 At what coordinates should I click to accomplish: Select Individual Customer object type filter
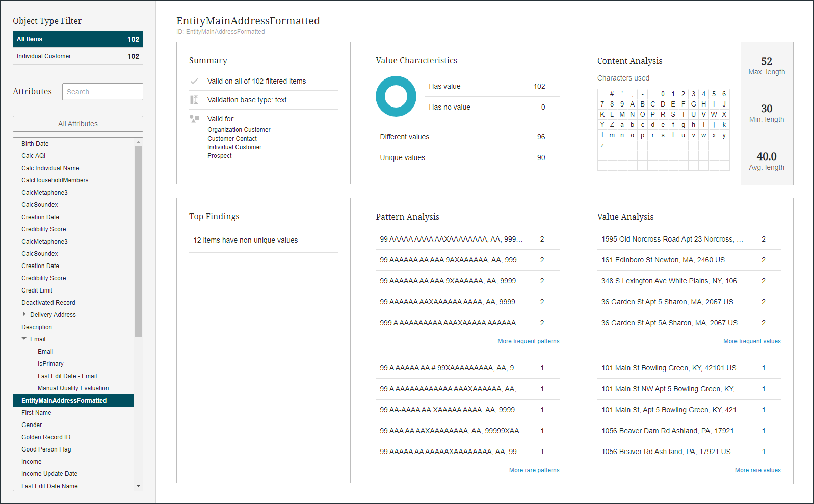tap(77, 56)
